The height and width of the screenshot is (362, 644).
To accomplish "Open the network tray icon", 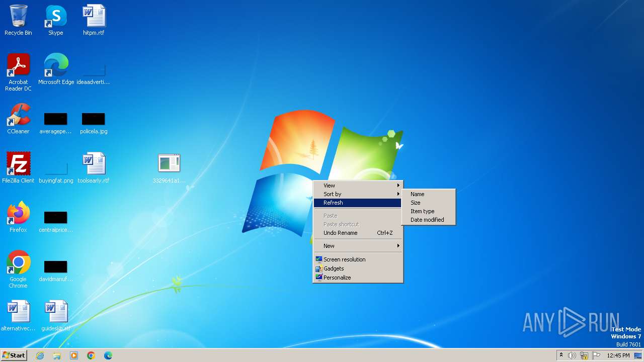I will [584, 355].
